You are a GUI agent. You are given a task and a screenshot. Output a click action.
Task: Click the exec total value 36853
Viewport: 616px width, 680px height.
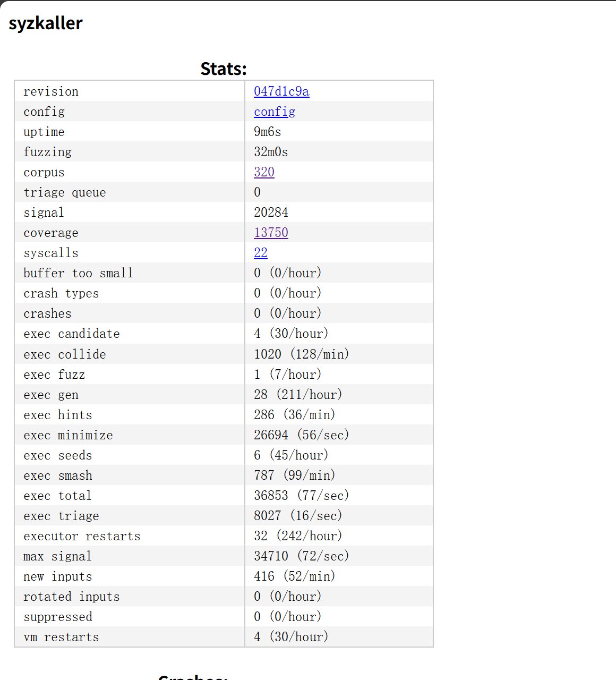click(271, 496)
